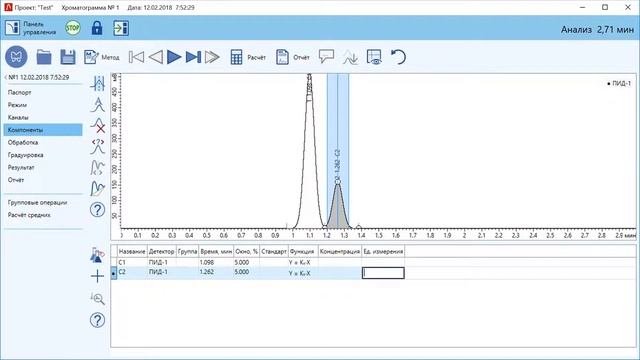The width and height of the screenshot is (640, 360).
Task: Click the outlined next-arrow icon
Action: pyautogui.click(x=212, y=57)
